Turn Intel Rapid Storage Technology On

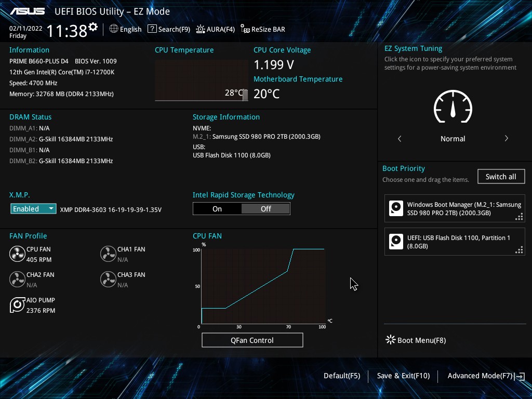217,209
